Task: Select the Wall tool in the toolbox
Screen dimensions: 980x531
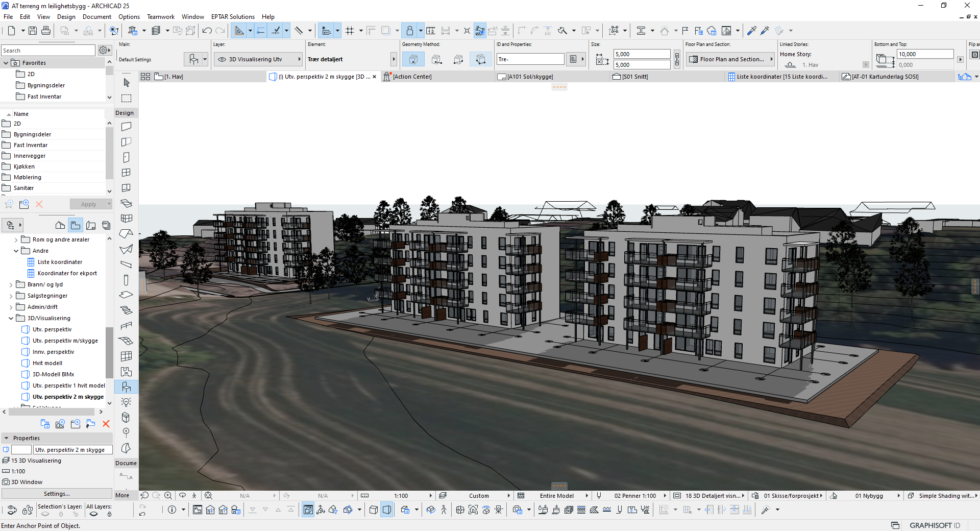Action: 127,127
